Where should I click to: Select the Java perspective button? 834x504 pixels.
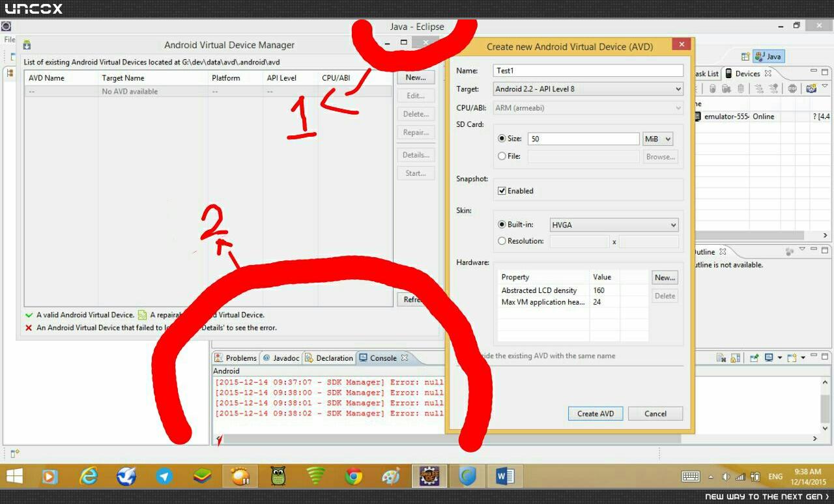click(x=768, y=57)
